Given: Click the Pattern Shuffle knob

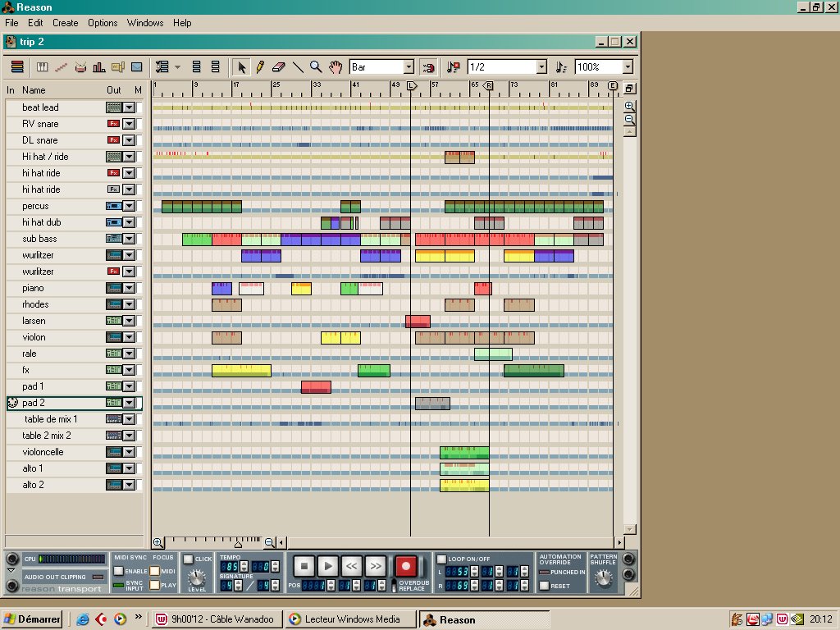Looking at the screenshot, I should pyautogui.click(x=604, y=577).
